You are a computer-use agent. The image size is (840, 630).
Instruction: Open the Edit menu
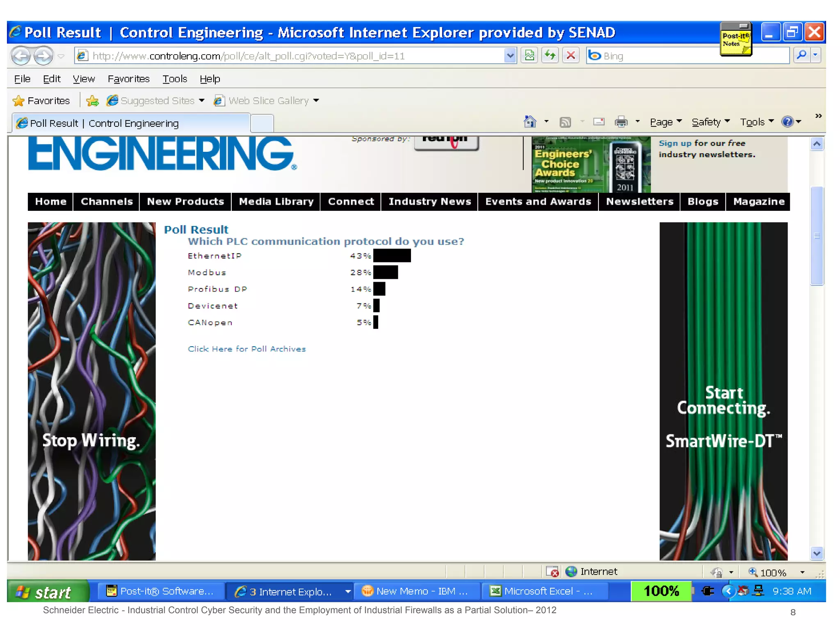[x=52, y=79]
